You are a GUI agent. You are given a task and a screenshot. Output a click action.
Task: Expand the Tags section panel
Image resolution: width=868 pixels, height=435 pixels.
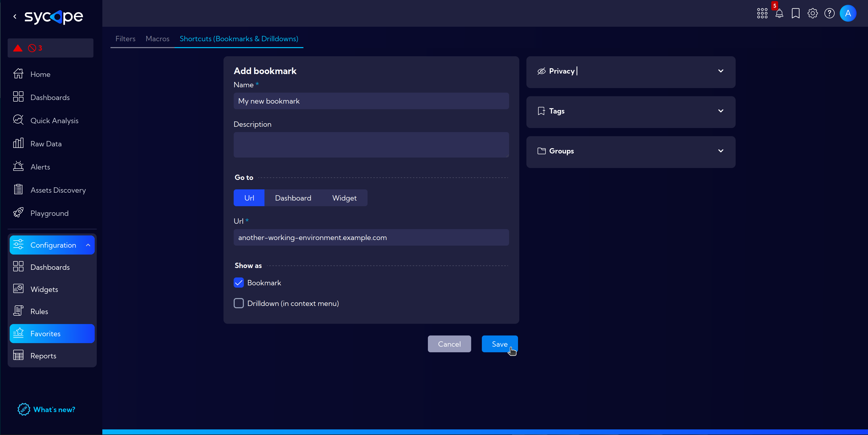[x=631, y=111]
